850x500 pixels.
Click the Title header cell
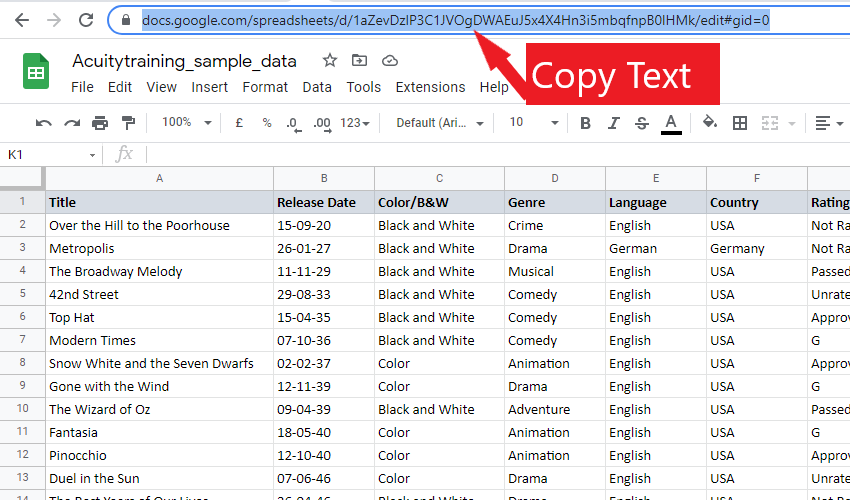(159, 202)
